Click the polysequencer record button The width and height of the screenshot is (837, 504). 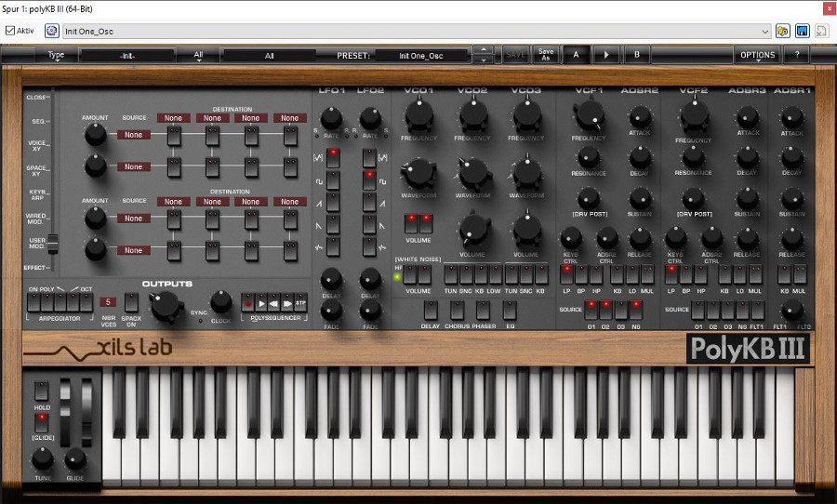click(248, 303)
